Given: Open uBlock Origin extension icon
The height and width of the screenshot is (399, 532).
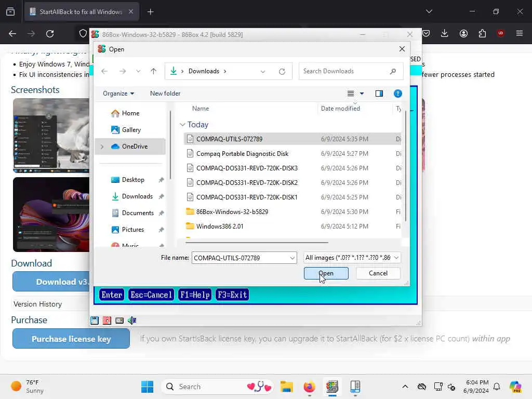Looking at the screenshot, I should coord(500,33).
